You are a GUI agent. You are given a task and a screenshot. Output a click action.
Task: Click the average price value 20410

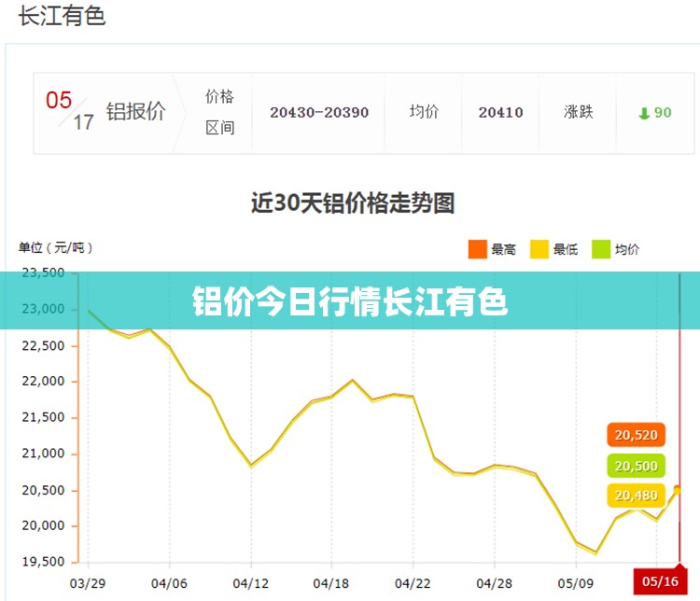500,113
